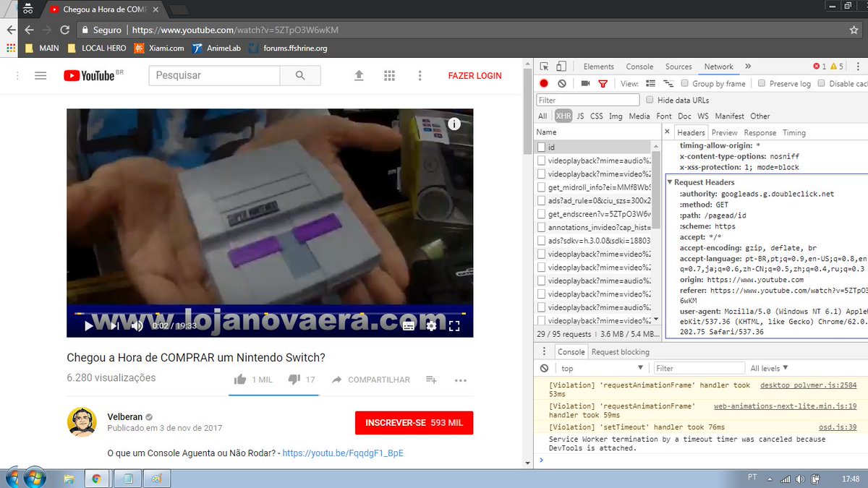Switch the video to fullscreen
The width and height of the screenshot is (868, 488).
[x=454, y=326]
